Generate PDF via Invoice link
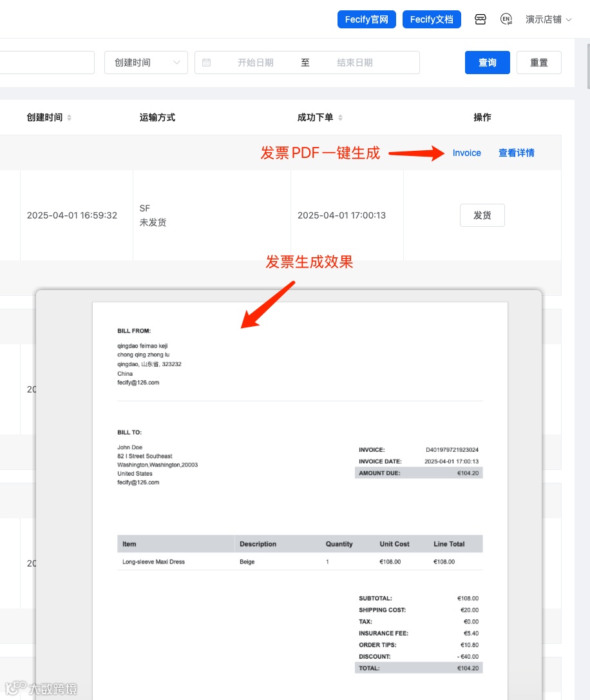The image size is (590, 700). tap(466, 153)
